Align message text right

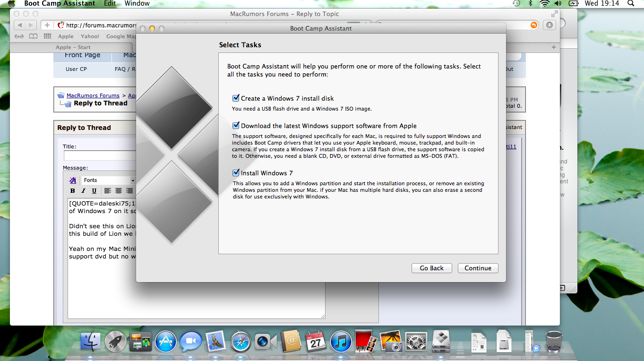point(129,191)
